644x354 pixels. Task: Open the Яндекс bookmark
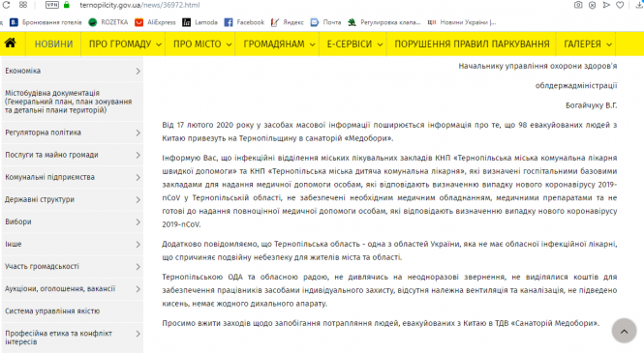[x=288, y=22]
